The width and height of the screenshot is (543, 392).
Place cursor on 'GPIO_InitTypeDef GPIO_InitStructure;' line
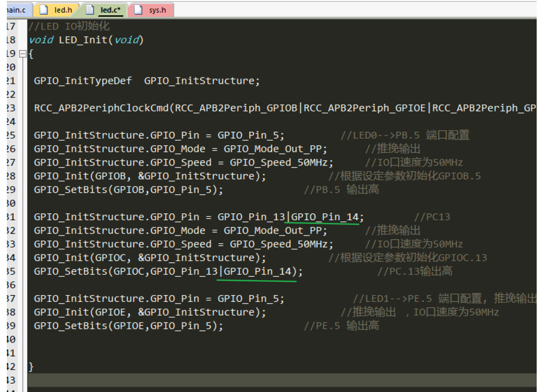click(146, 81)
